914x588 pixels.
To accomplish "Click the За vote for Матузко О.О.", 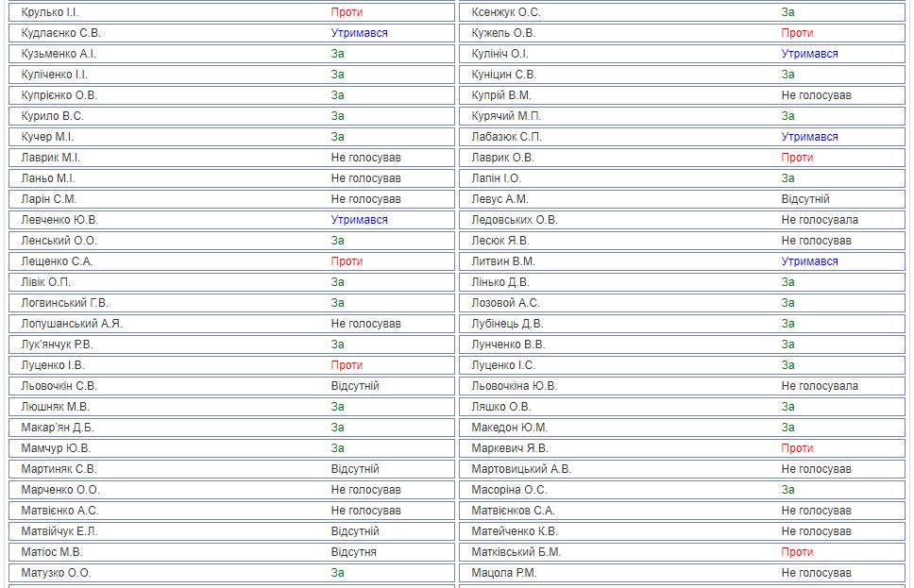I will pyautogui.click(x=337, y=573).
